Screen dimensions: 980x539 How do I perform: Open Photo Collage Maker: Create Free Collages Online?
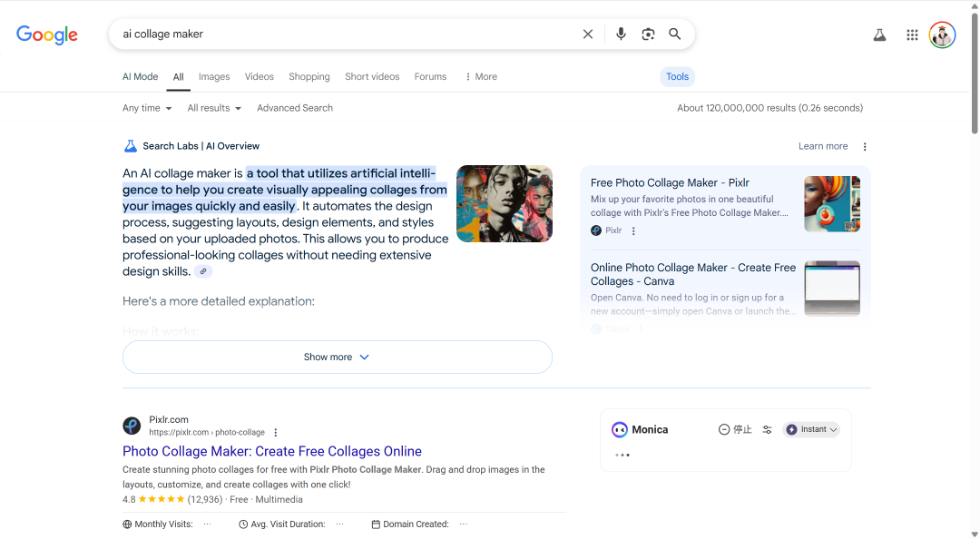[x=272, y=452]
